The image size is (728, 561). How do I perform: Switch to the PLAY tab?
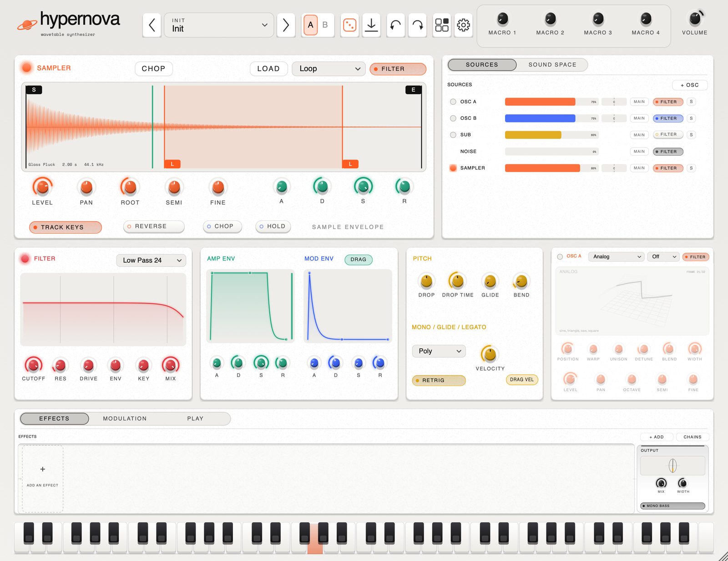(195, 418)
